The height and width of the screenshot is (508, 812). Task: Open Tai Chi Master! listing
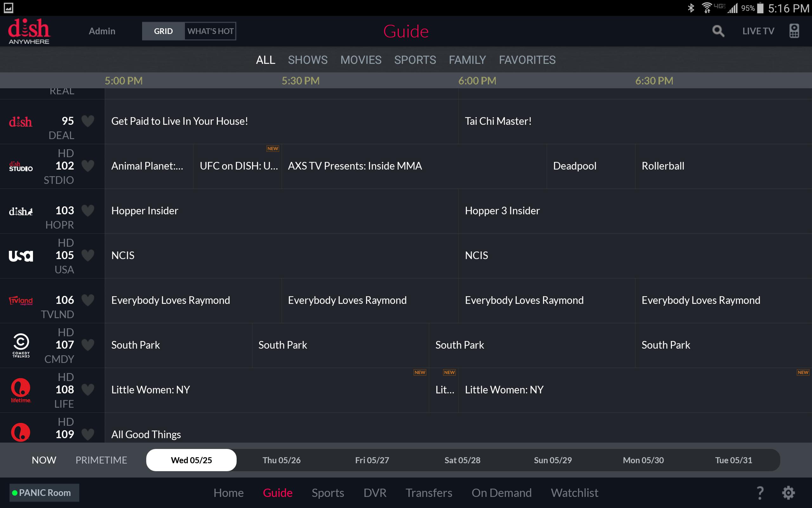click(x=635, y=122)
